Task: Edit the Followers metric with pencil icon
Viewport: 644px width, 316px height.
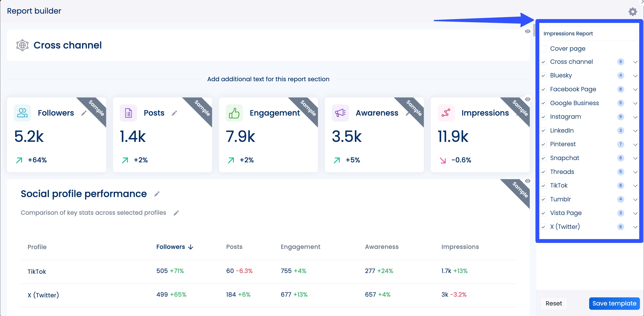Action: (84, 113)
